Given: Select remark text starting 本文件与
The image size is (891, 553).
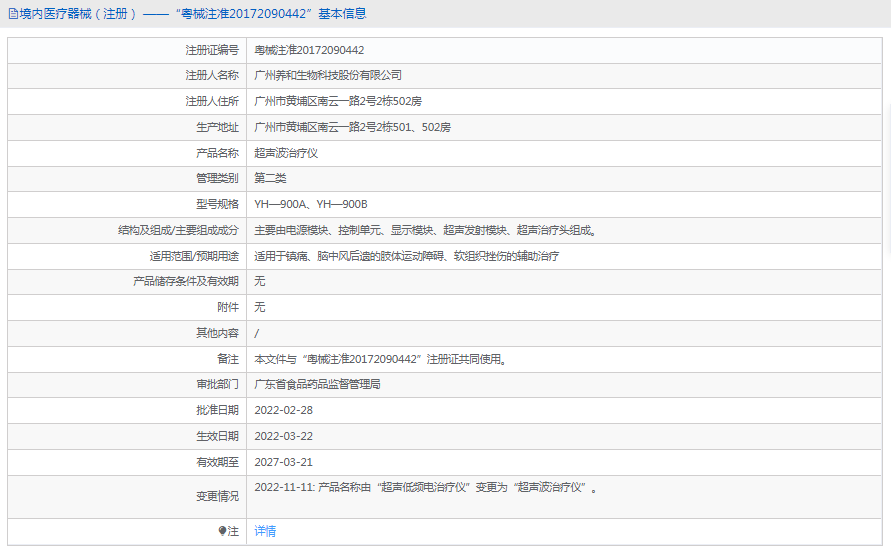Looking at the screenshot, I should pyautogui.click(x=380, y=359).
